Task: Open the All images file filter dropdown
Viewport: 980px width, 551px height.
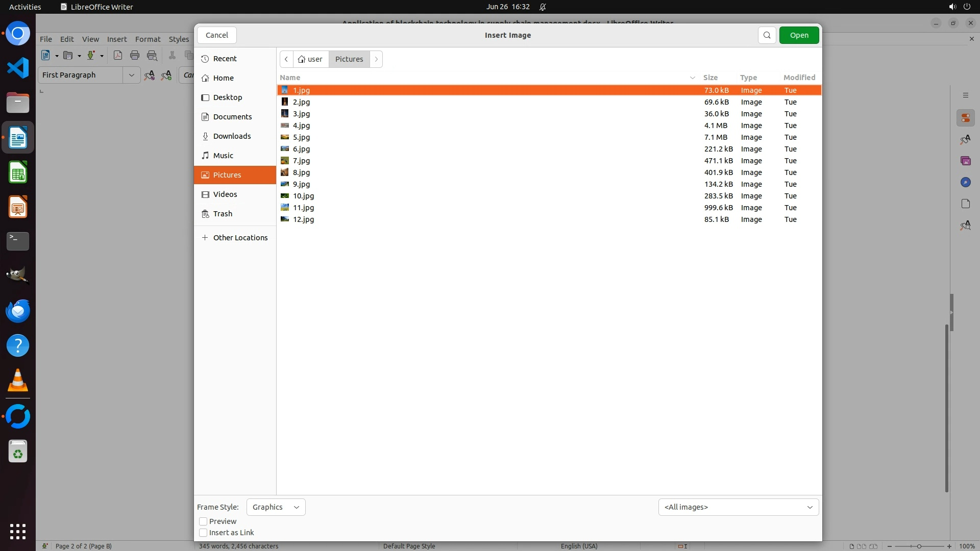Action: (x=738, y=507)
